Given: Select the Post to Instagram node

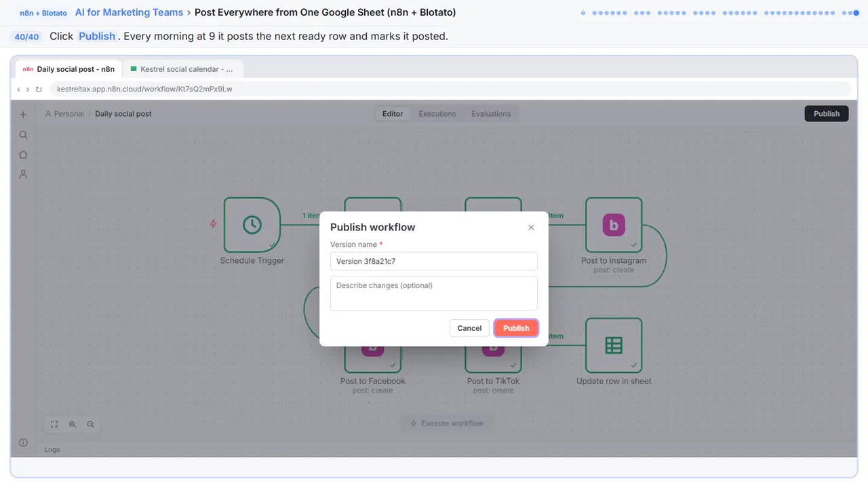Looking at the screenshot, I should coord(614,226).
